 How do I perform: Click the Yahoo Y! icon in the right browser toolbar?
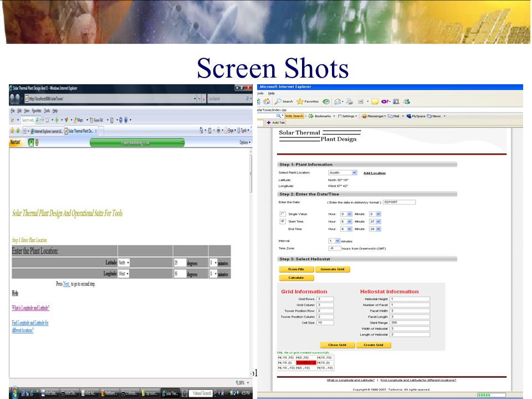point(385,101)
